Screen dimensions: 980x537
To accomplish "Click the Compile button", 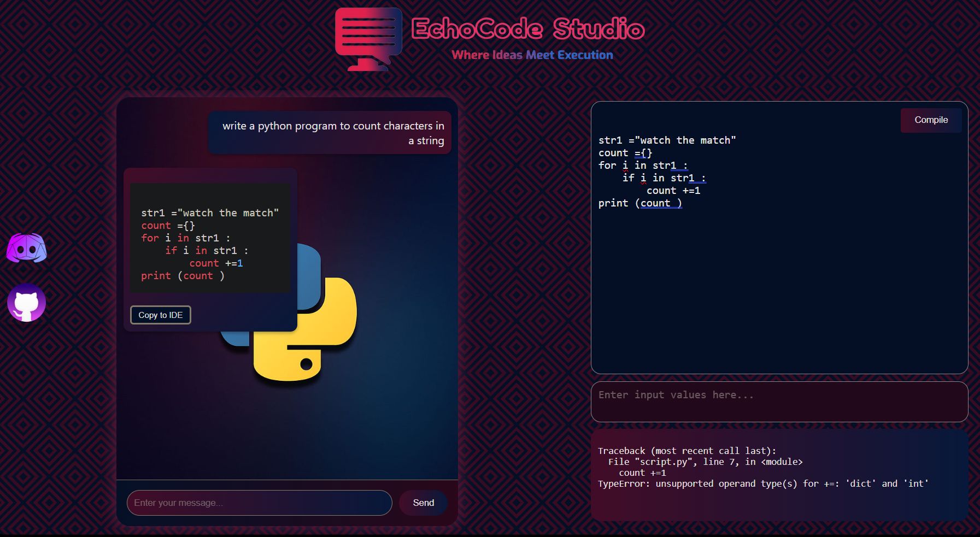I will (931, 120).
